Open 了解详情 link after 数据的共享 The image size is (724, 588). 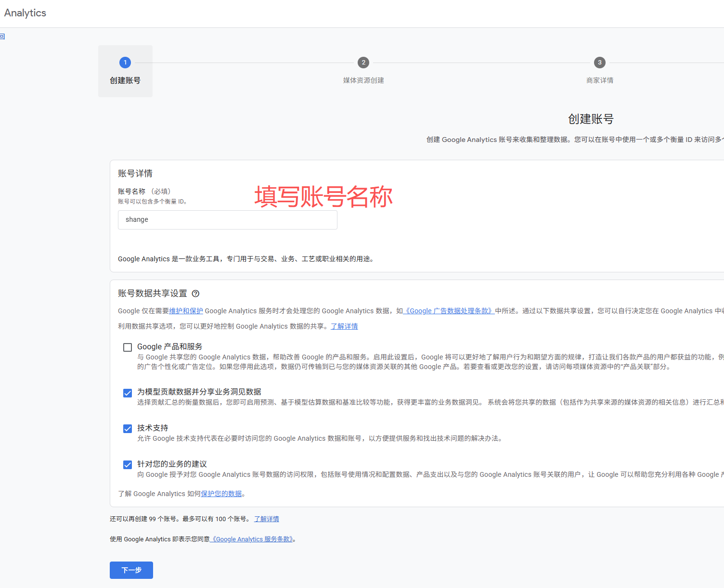344,326
